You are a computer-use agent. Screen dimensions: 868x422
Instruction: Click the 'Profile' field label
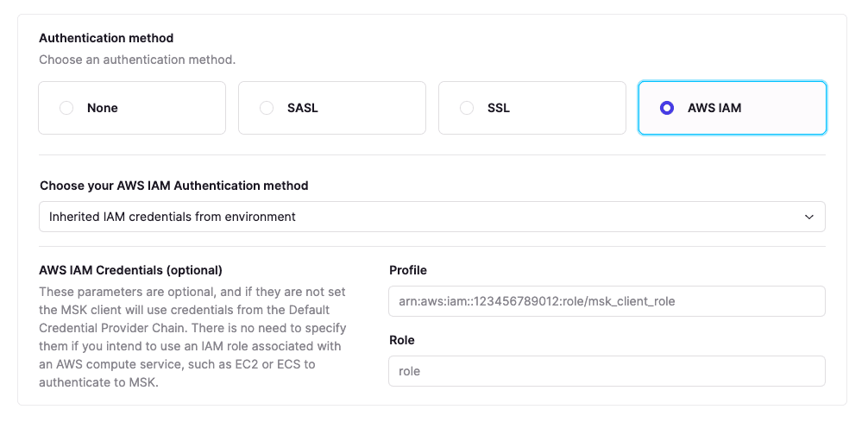[x=408, y=270]
